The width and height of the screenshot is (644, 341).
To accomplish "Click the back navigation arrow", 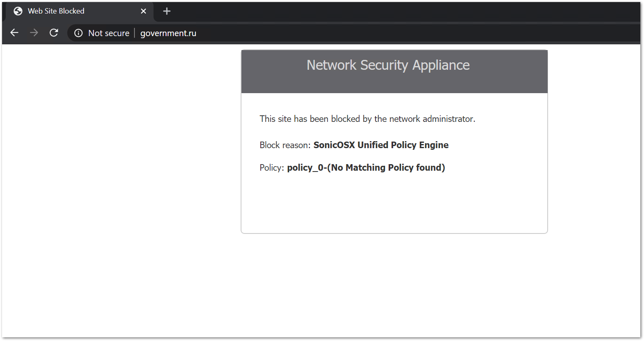I will (14, 33).
